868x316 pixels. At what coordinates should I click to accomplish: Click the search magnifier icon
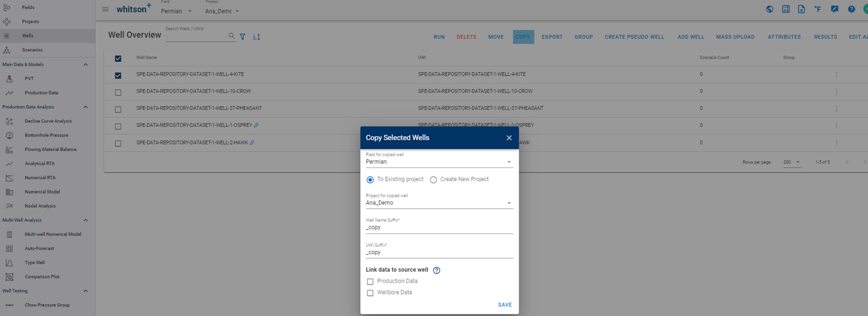click(x=231, y=36)
